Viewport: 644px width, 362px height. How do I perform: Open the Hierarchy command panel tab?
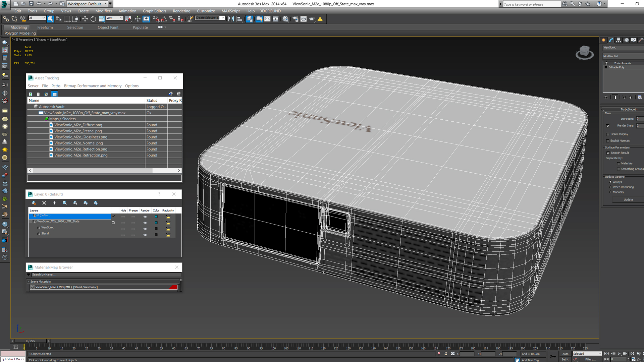pyautogui.click(x=619, y=40)
